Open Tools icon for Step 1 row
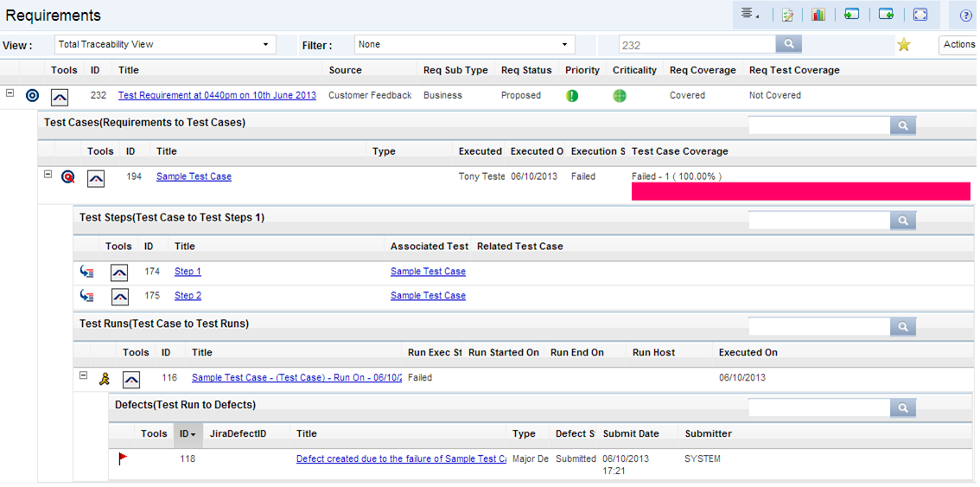This screenshot has width=980, height=487. point(119,272)
